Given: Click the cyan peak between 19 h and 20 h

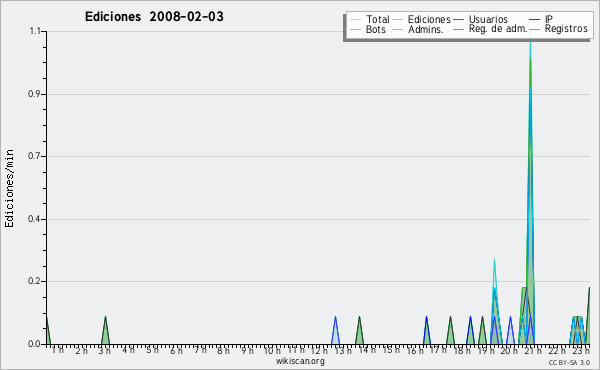Looking at the screenshot, I should tap(494, 302).
